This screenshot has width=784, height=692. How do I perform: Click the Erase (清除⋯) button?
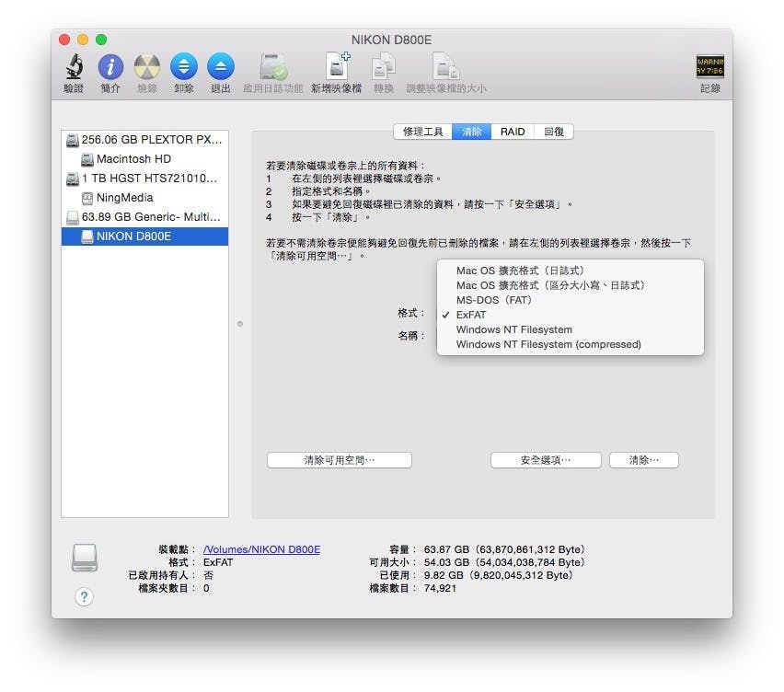pyautogui.click(x=644, y=460)
